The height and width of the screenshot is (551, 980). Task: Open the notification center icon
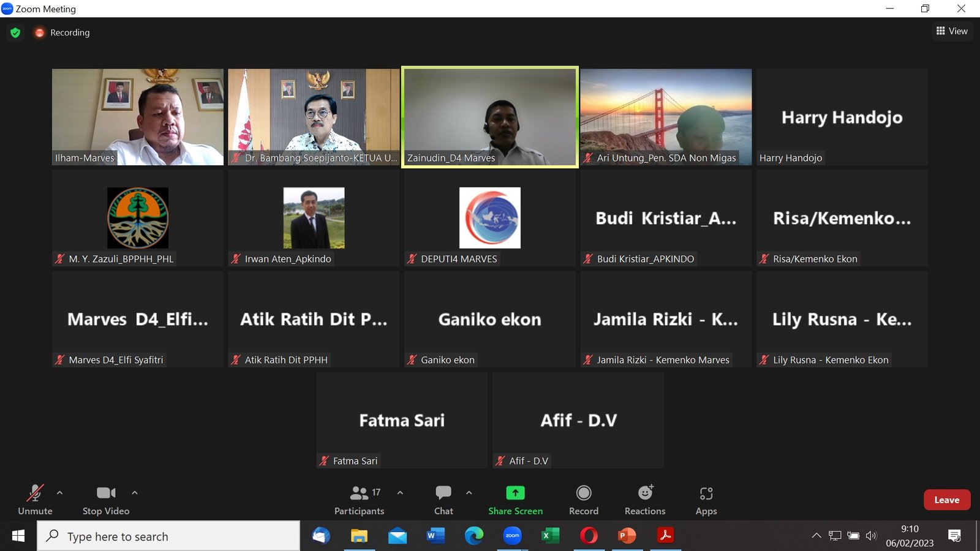click(x=954, y=536)
